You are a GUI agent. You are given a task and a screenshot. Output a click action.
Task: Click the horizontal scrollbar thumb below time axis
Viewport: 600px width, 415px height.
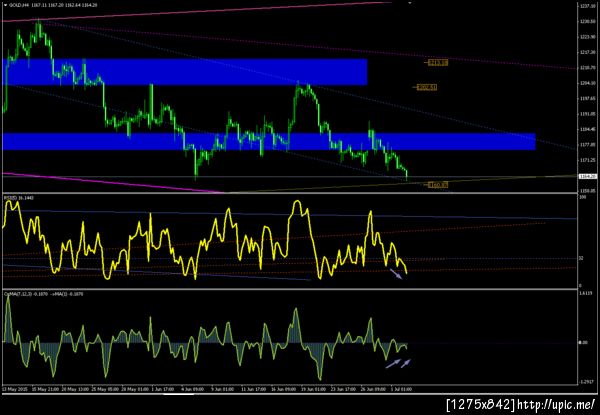pos(179,393)
